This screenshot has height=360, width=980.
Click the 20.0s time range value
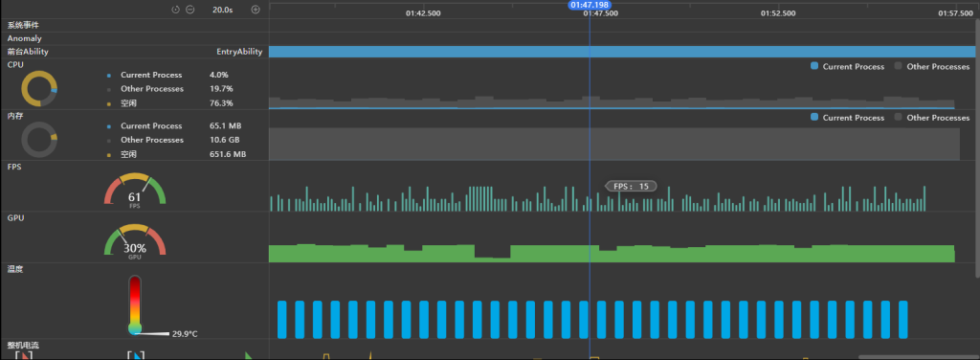click(222, 10)
